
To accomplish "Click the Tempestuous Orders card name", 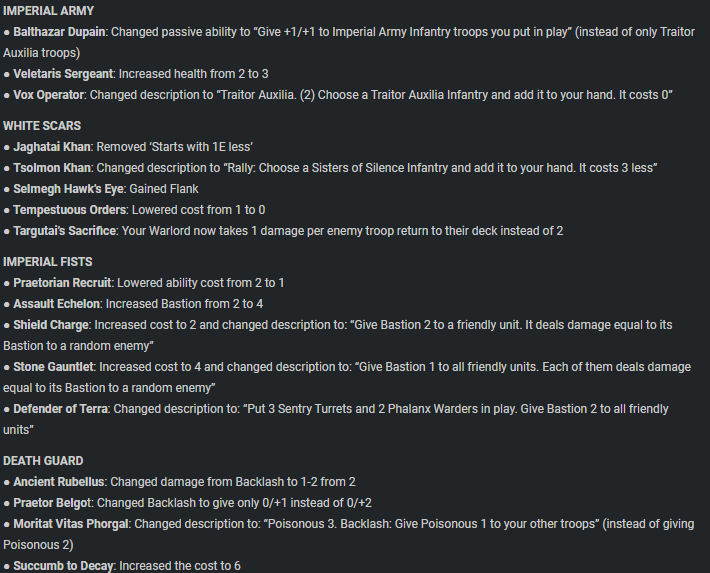I will pyautogui.click(x=69, y=210).
